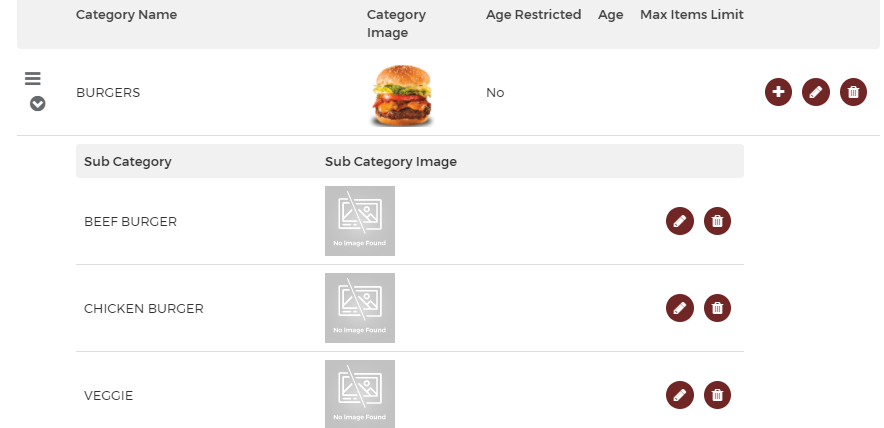This screenshot has height=428, width=884.
Task: Select the VEGGIE row label
Action: (x=108, y=395)
